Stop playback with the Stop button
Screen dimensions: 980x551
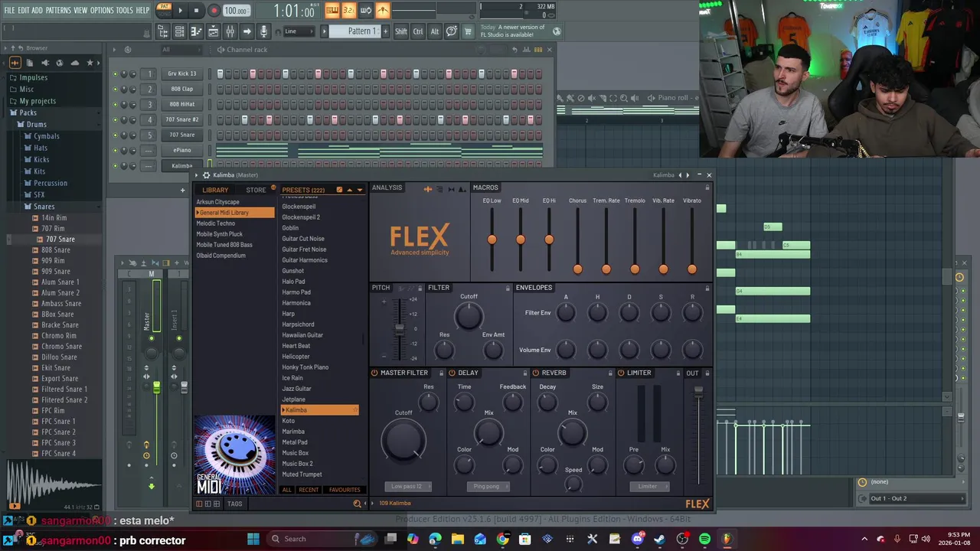(x=197, y=11)
